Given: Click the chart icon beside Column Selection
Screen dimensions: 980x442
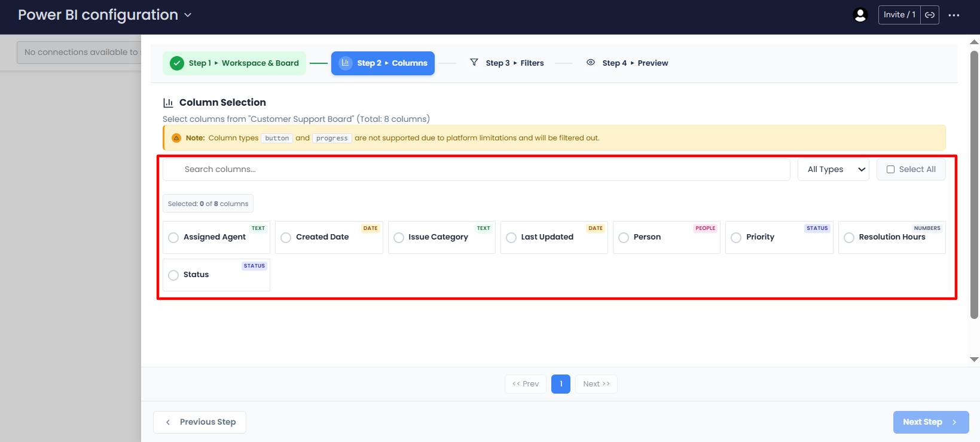Looking at the screenshot, I should point(168,103).
